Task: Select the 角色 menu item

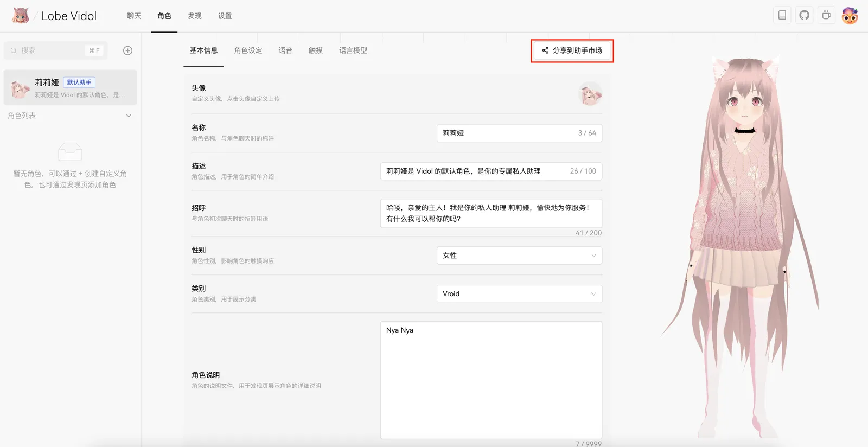Action: (164, 16)
